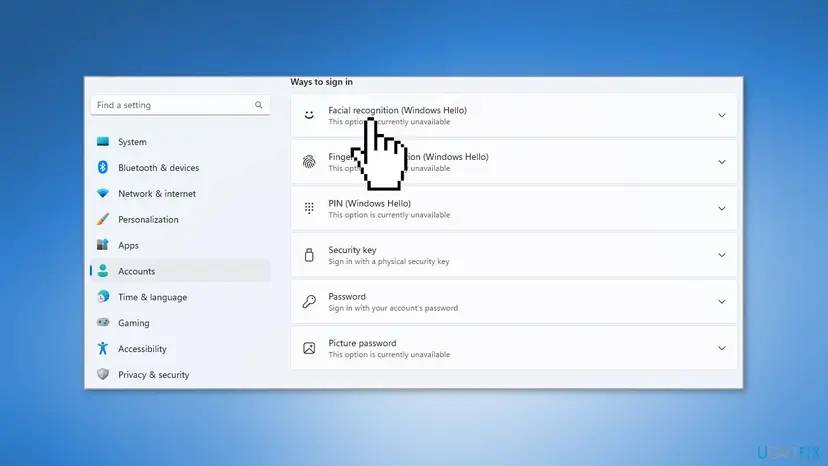
Task: Click the Security key USB icon
Action: click(309, 255)
